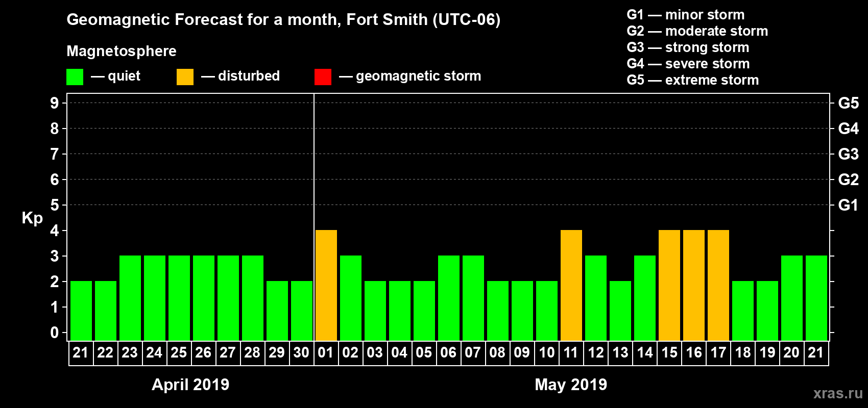This screenshot has width=868, height=408.
Task: Click date label 13 in May
Action: [620, 353]
